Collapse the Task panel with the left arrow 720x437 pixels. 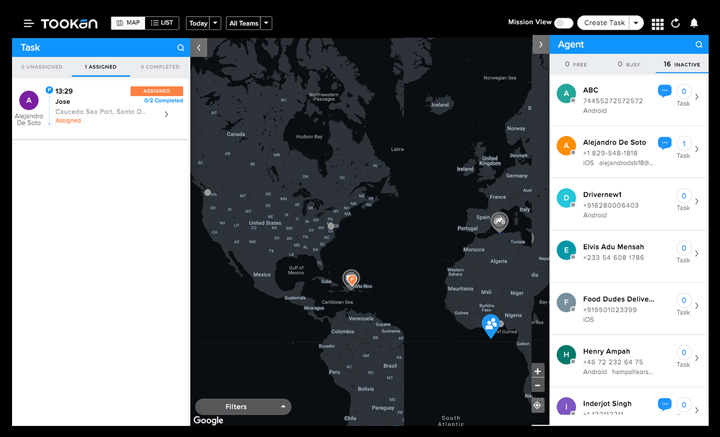coord(198,46)
